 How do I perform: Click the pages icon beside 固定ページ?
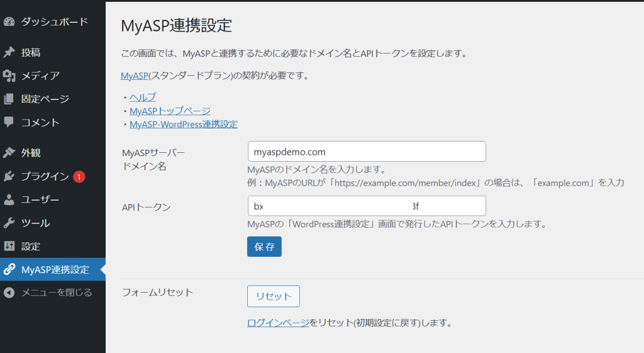pyautogui.click(x=9, y=99)
